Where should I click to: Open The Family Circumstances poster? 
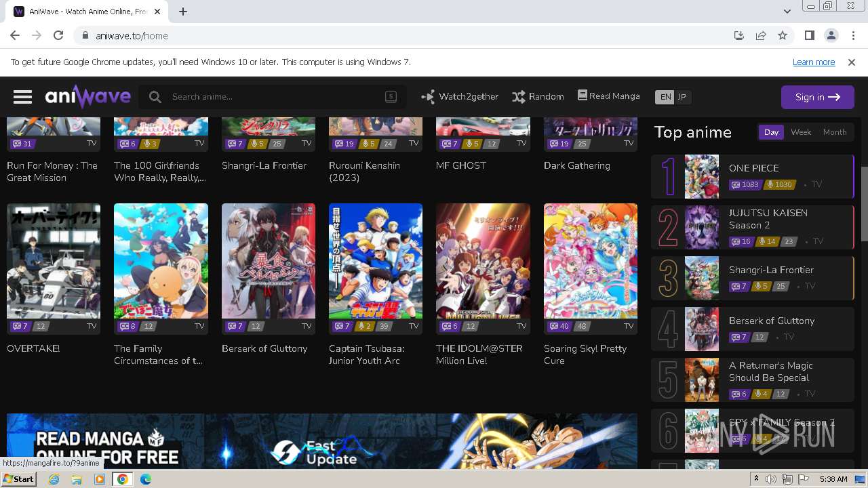[x=161, y=261]
